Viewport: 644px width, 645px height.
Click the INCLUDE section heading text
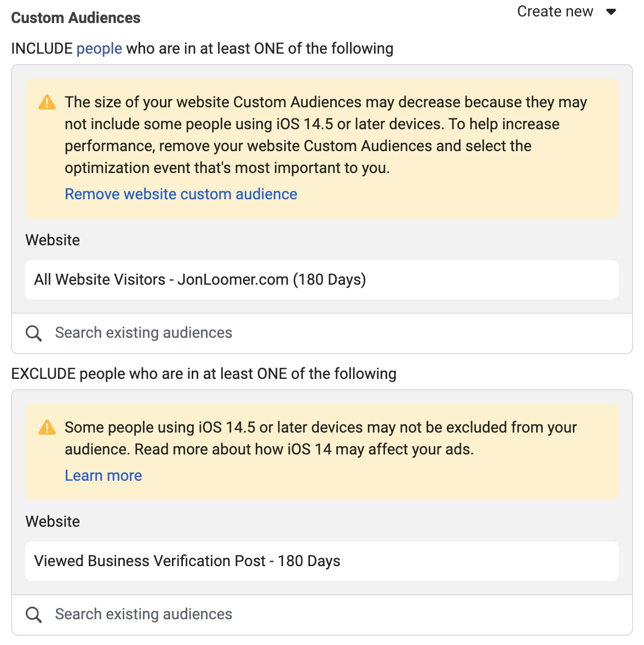pos(202,49)
